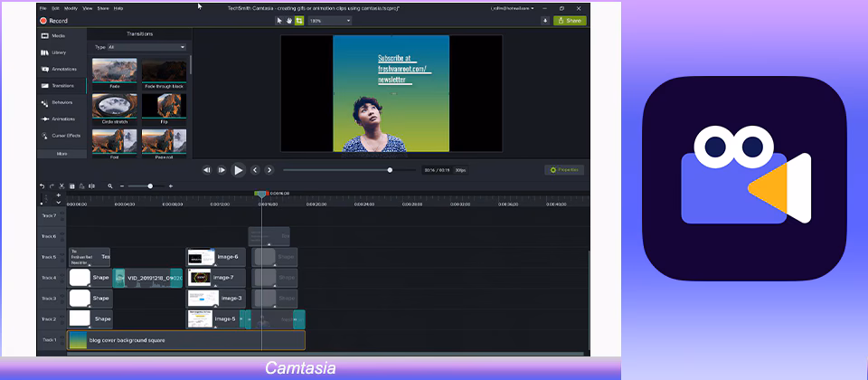Viewport: 868px width, 380px height.
Task: Click the timeline horizontal scrollbar
Action: (325, 354)
